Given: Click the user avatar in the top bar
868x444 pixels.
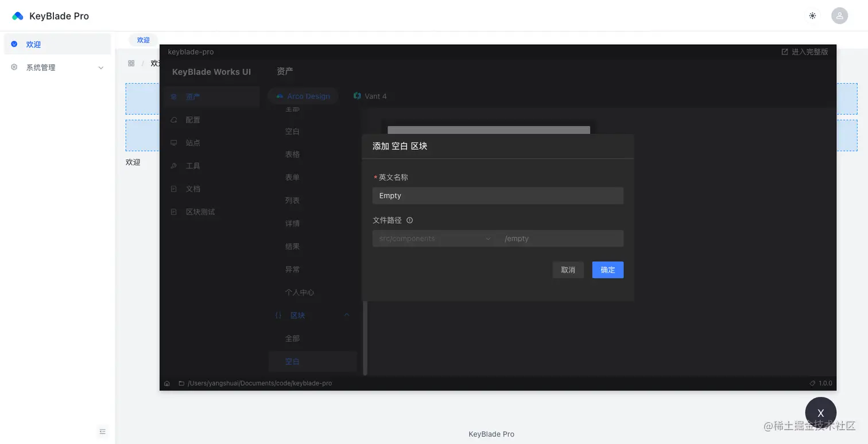Looking at the screenshot, I should pos(839,15).
